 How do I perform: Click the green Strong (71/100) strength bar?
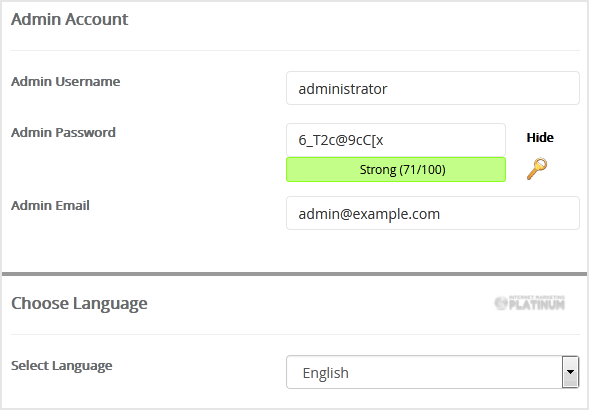coord(396,169)
